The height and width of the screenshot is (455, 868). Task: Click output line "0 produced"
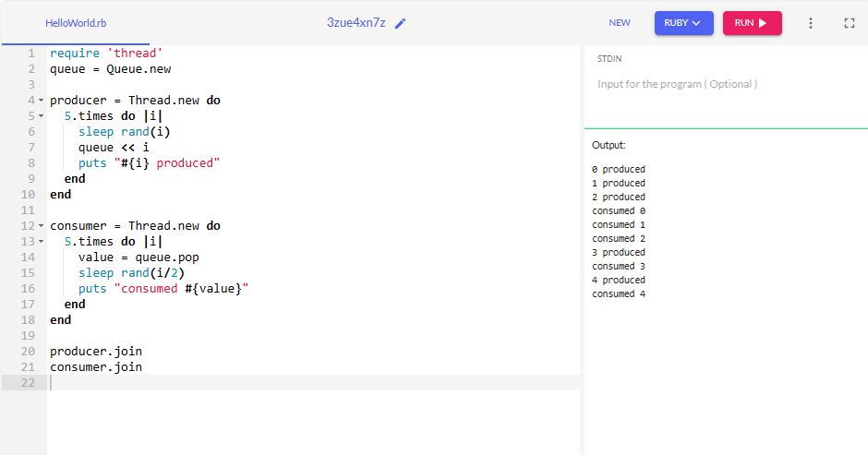[619, 169]
